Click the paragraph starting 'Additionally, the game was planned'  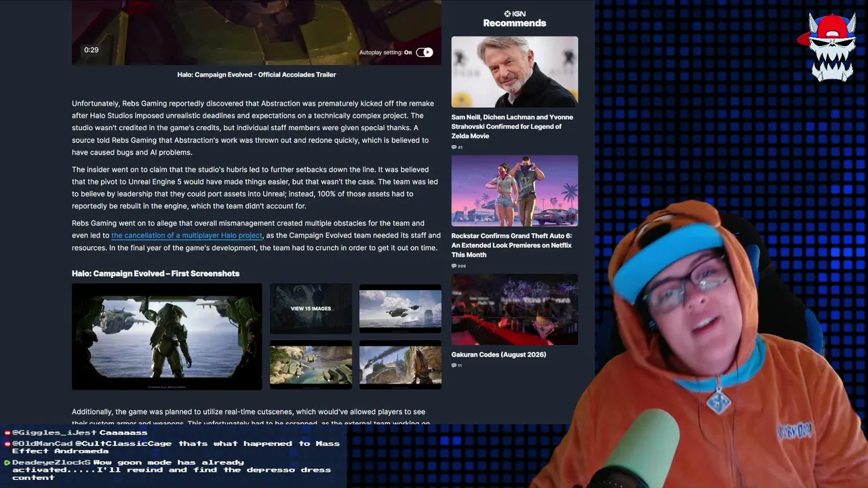(251, 418)
